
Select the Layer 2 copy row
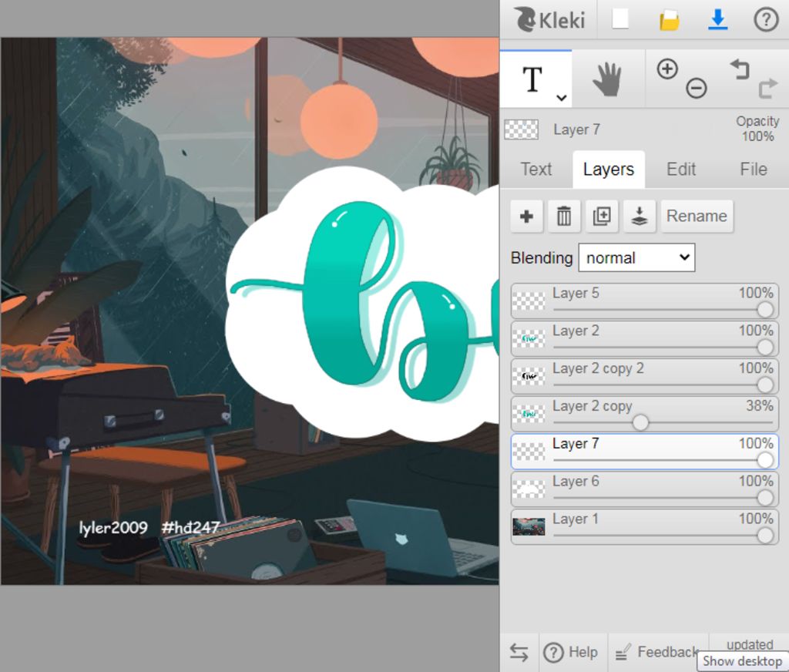click(x=645, y=414)
